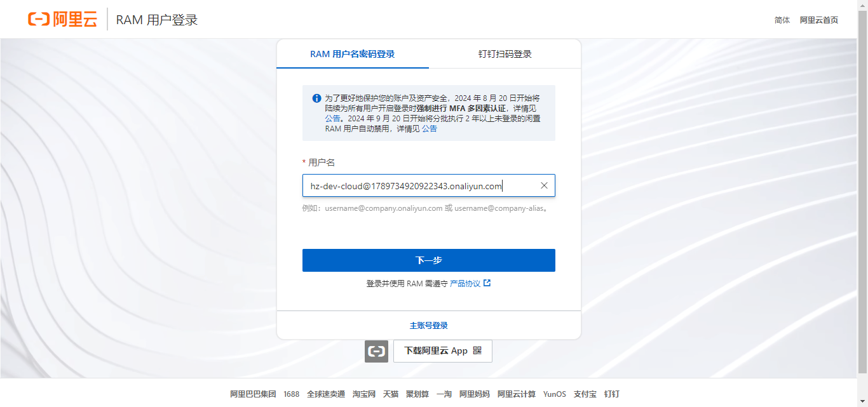Click 下载阿里云 App button
The width and height of the screenshot is (868, 407).
coord(443,350)
